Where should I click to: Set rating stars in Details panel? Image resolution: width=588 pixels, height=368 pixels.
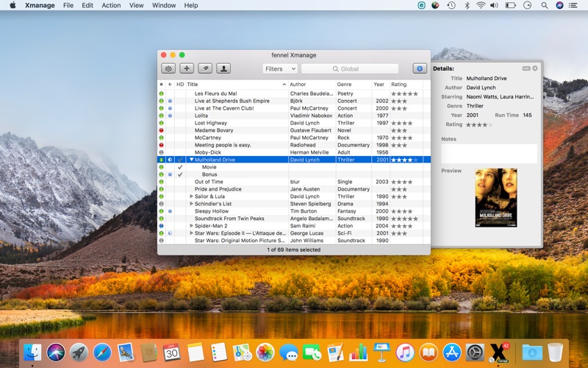coord(478,124)
